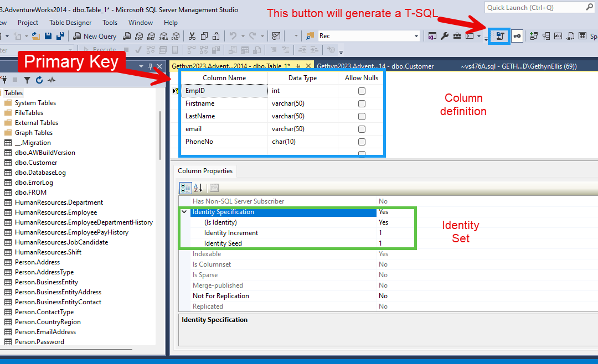This screenshot has height=364, width=598.
Task: Open the Tools menu
Action: point(110,23)
